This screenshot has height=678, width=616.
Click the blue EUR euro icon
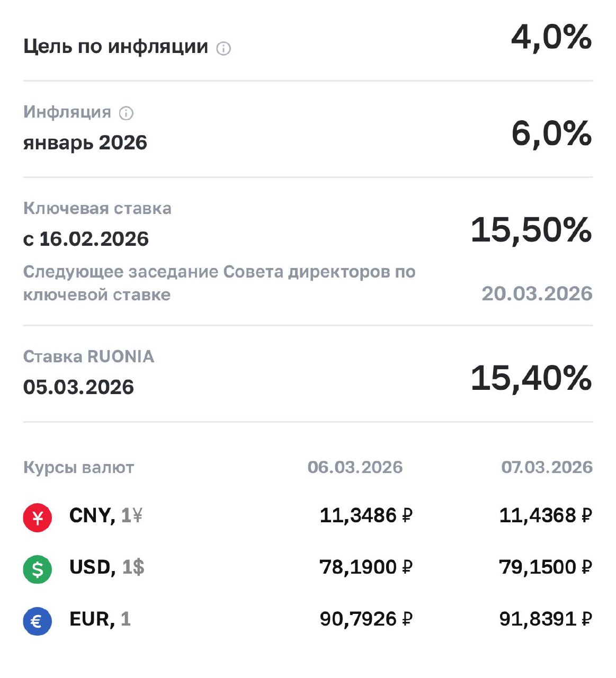[38, 621]
